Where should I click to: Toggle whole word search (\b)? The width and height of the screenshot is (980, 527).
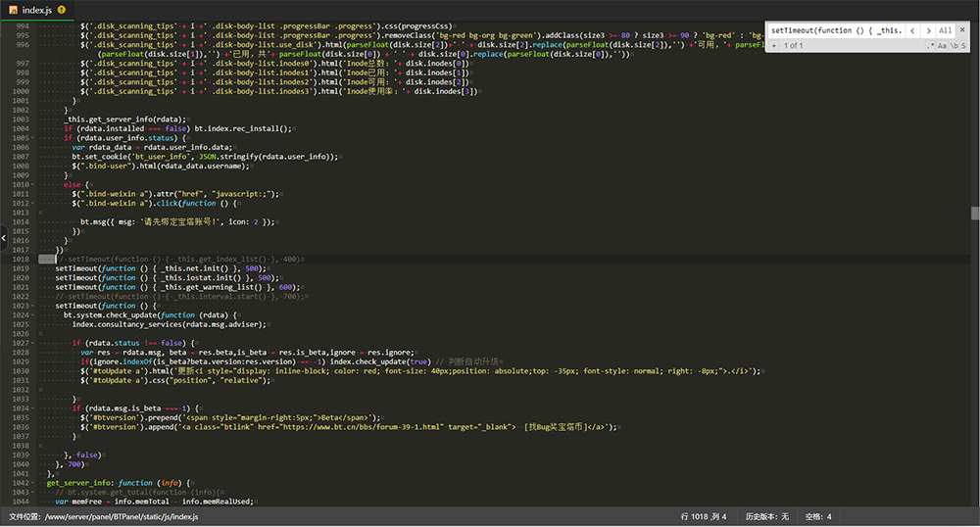[955, 46]
